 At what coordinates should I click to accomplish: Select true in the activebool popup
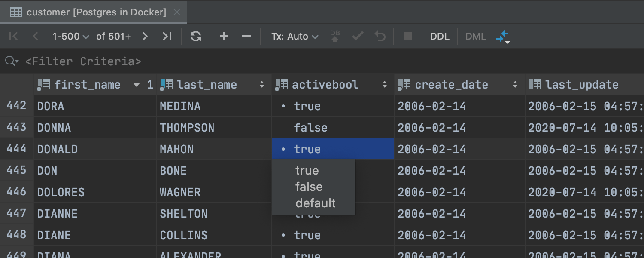click(x=307, y=171)
